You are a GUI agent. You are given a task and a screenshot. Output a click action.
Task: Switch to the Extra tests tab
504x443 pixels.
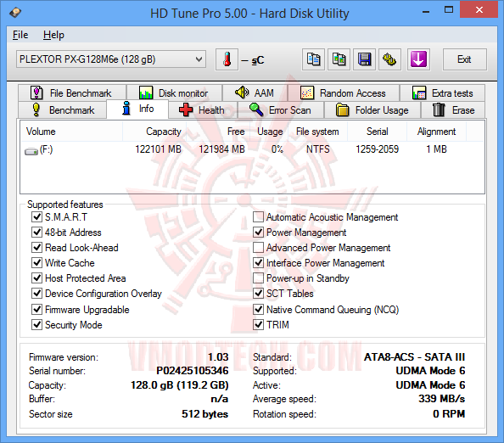(x=442, y=93)
